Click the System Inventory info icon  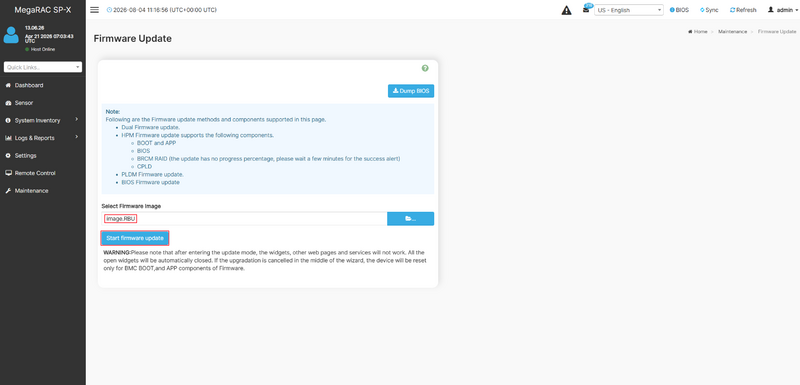coord(8,120)
